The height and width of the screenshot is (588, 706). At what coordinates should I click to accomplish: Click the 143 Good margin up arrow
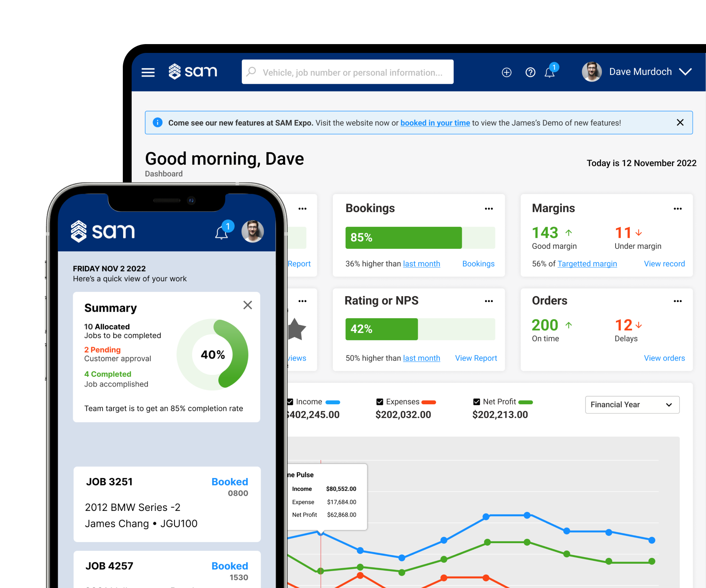tap(568, 233)
